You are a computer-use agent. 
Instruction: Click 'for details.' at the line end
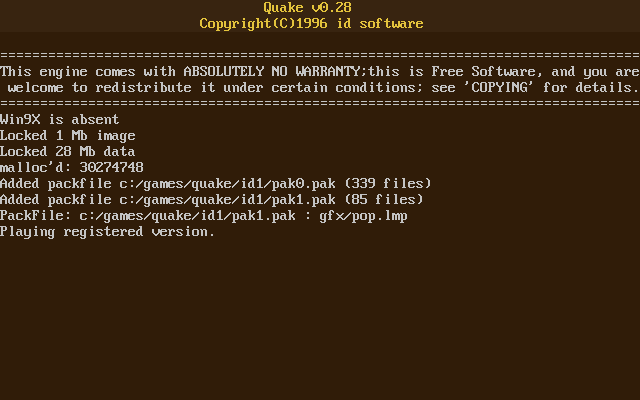point(591,88)
